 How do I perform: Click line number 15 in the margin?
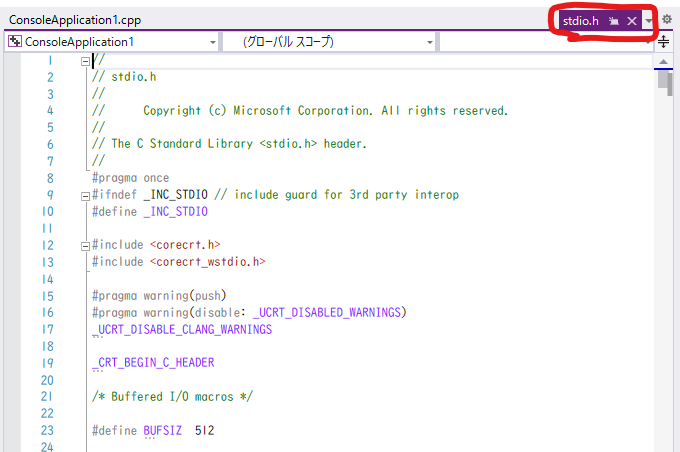(47, 295)
